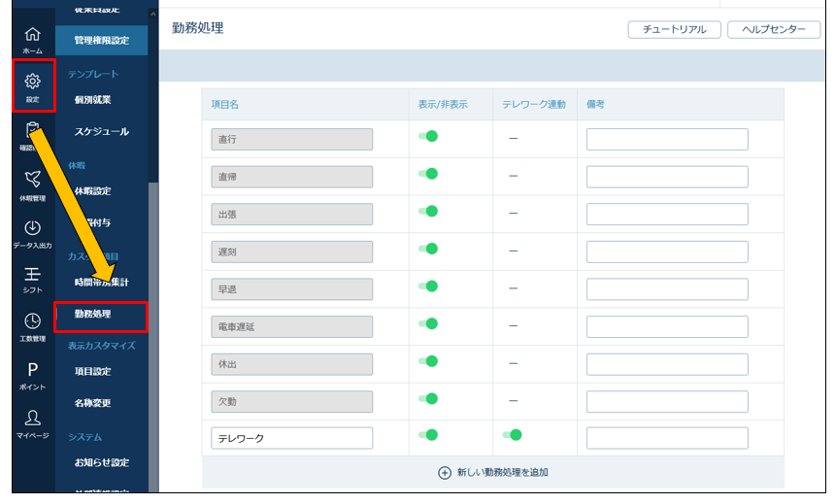Select 名称変更 menu item

pos(92,403)
